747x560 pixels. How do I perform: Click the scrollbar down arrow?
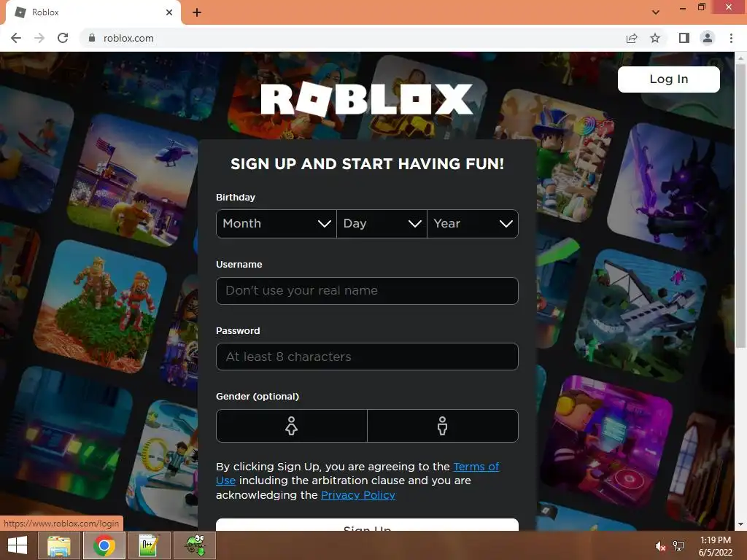(740, 524)
